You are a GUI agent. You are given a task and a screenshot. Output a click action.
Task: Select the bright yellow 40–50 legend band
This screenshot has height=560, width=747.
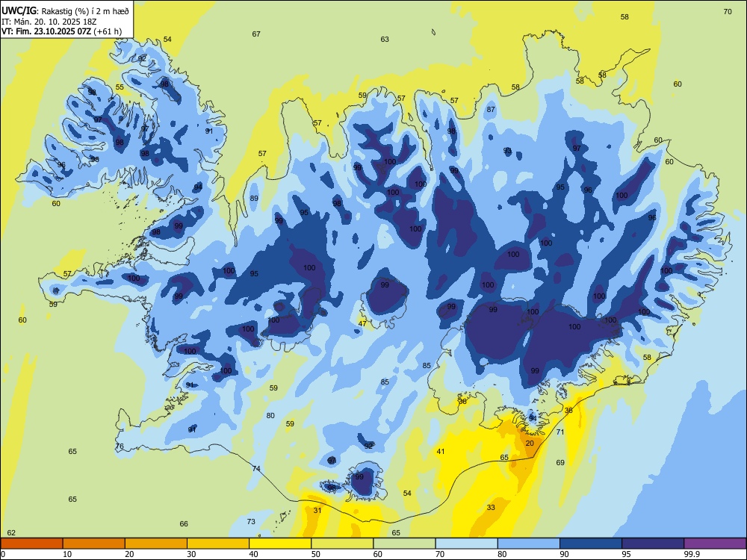(x=280, y=544)
